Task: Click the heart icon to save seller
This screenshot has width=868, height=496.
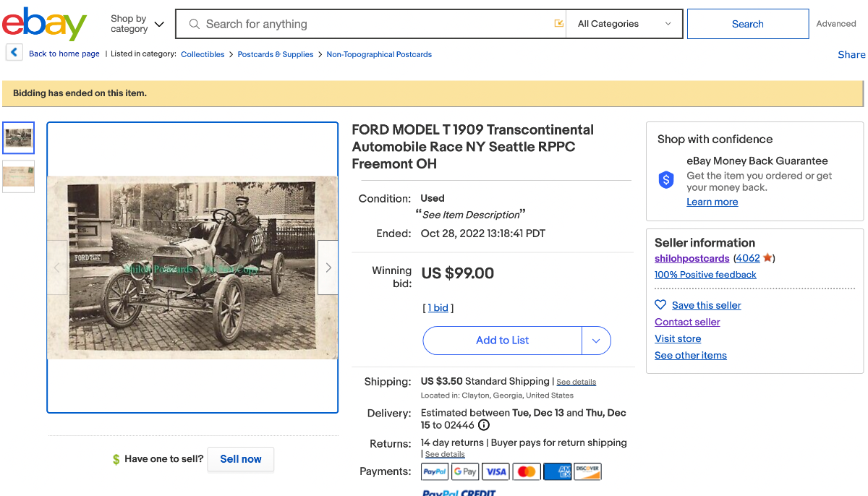Action: pos(660,305)
